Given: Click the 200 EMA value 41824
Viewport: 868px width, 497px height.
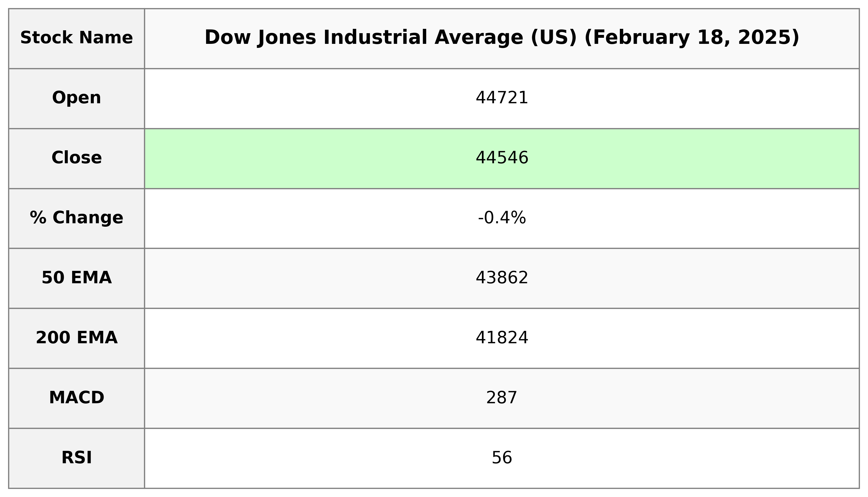Looking at the screenshot, I should (502, 338).
